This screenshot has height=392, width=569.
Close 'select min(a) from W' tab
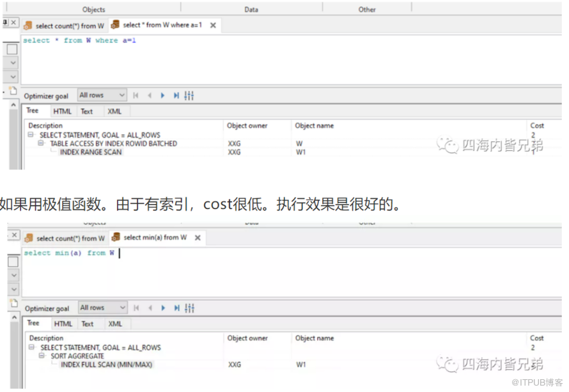198,238
